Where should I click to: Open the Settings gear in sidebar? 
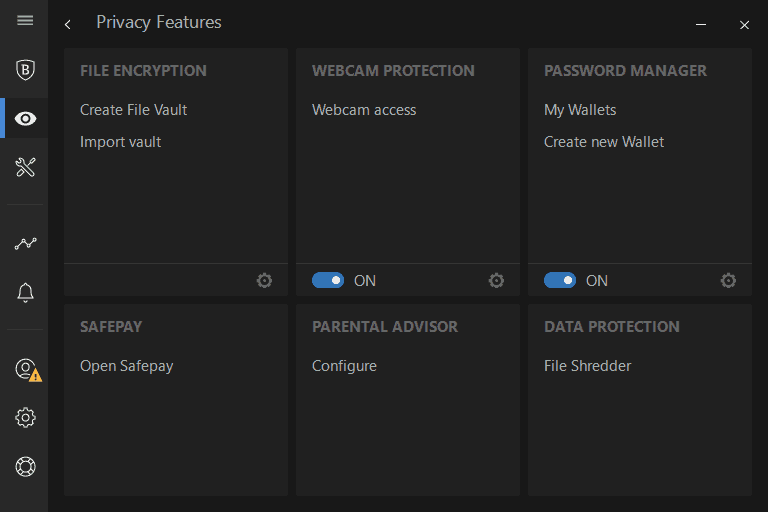pyautogui.click(x=25, y=418)
